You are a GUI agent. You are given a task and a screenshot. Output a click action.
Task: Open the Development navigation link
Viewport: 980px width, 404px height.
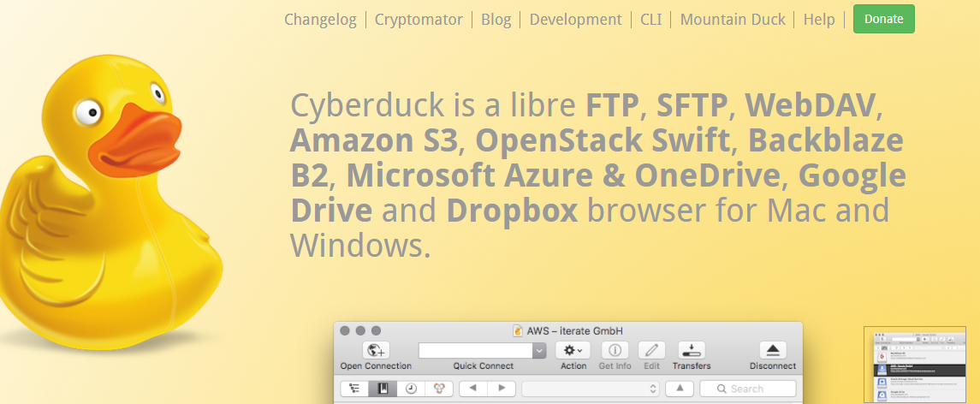tap(576, 20)
